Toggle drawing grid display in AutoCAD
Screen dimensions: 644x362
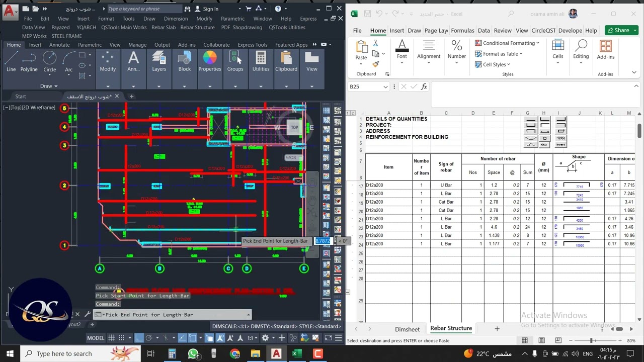pos(112,338)
